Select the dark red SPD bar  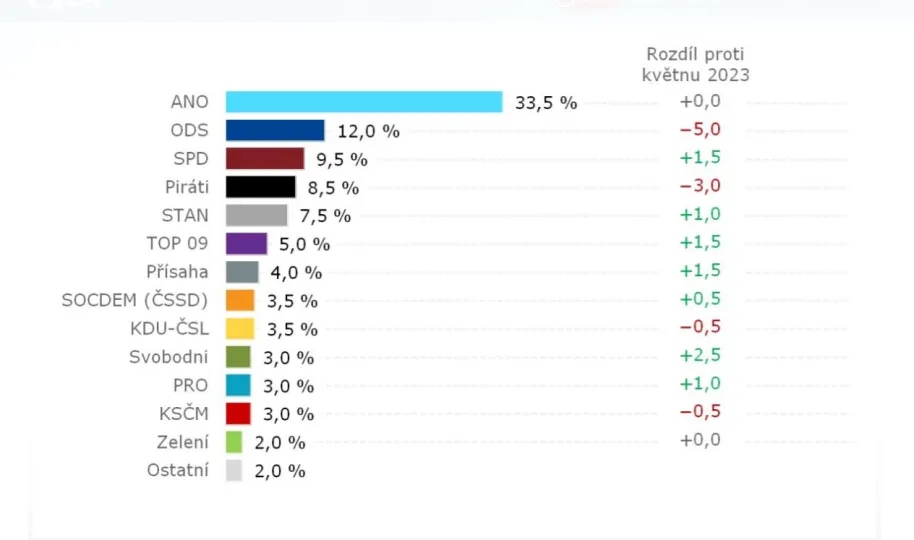click(265, 159)
